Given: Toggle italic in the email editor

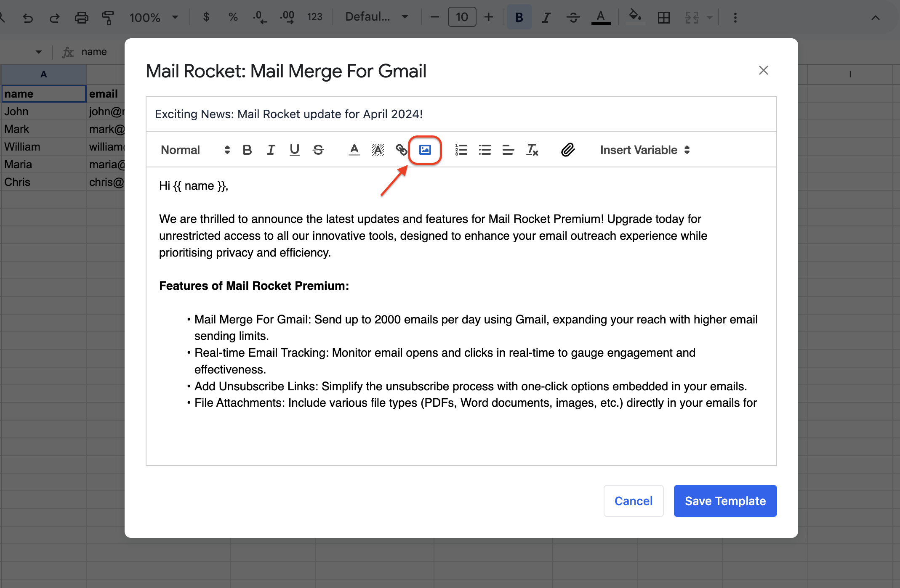Looking at the screenshot, I should pos(271,150).
